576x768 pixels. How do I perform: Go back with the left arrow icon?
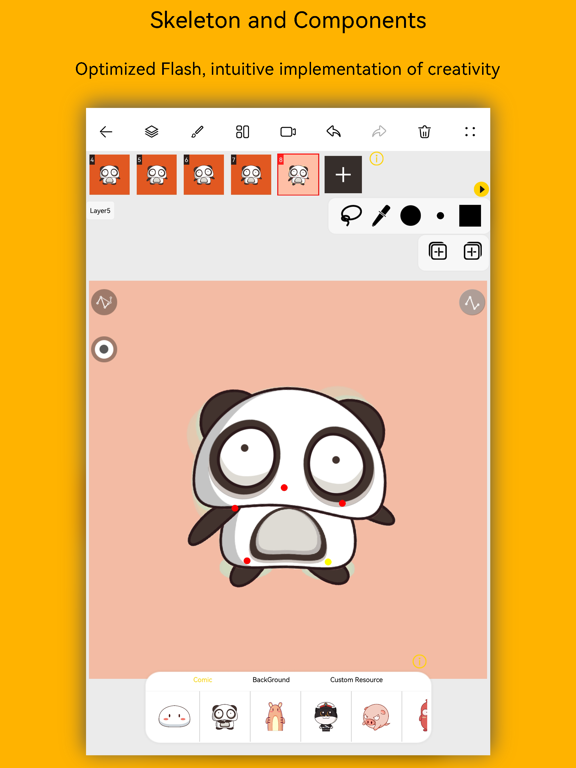[106, 132]
